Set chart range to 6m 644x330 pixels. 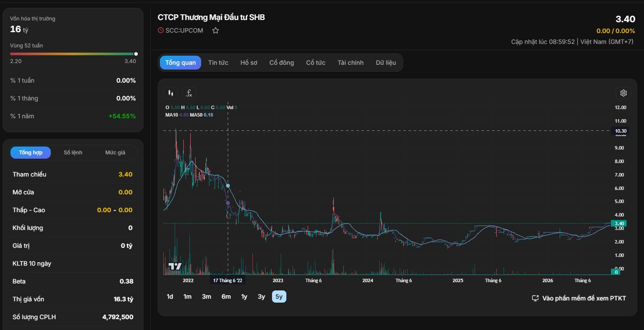pyautogui.click(x=226, y=297)
